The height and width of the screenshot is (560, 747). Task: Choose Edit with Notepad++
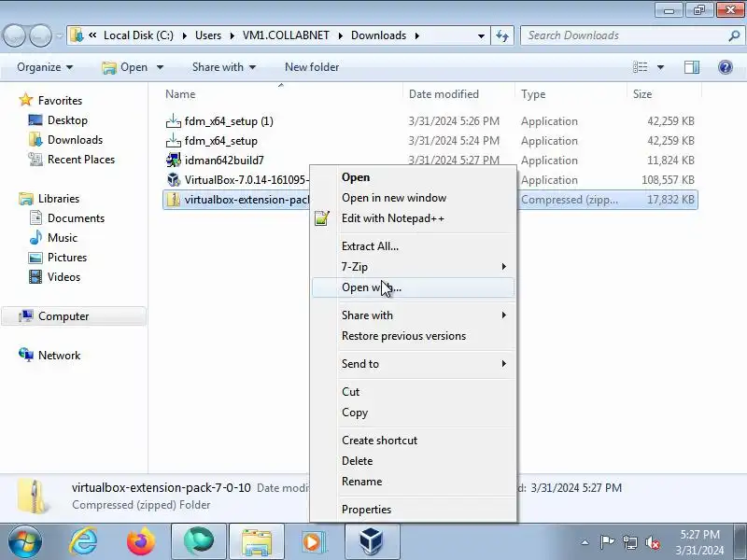pos(413,218)
